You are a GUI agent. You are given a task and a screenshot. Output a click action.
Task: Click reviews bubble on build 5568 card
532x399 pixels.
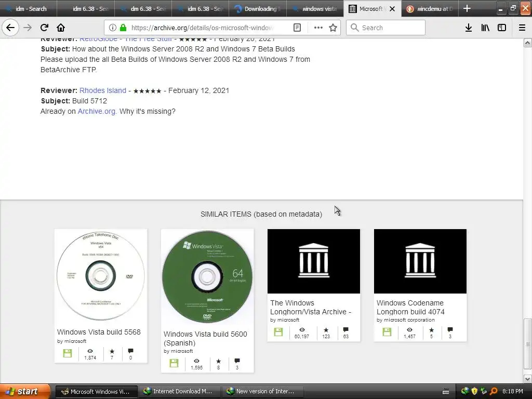(x=130, y=351)
